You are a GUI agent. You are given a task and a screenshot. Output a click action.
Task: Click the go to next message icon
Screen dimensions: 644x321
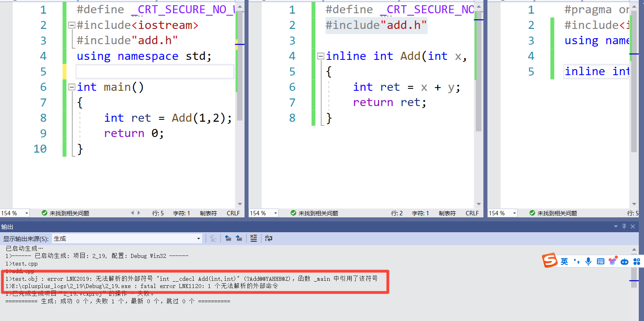tap(239, 238)
